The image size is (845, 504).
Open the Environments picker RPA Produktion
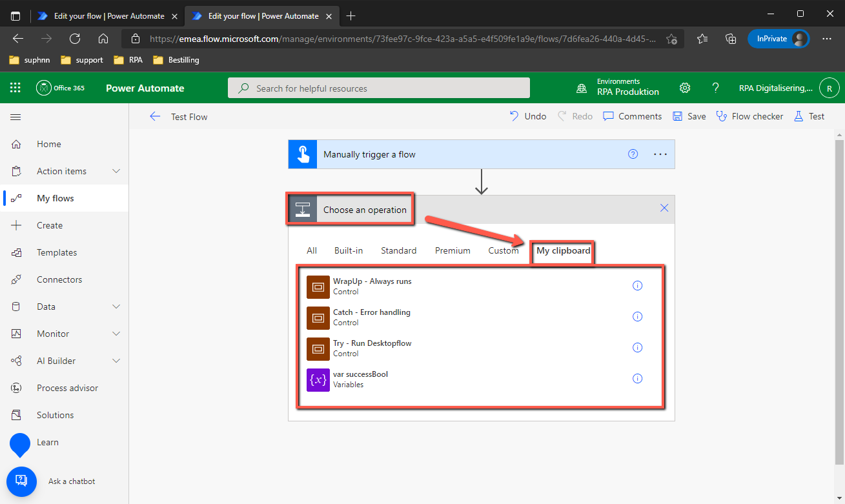618,87
